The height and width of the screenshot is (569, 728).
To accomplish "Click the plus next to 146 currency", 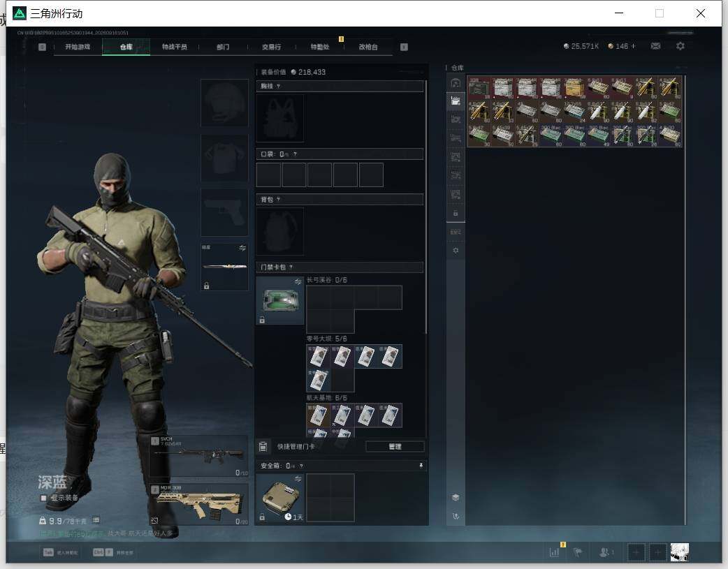I will point(633,46).
